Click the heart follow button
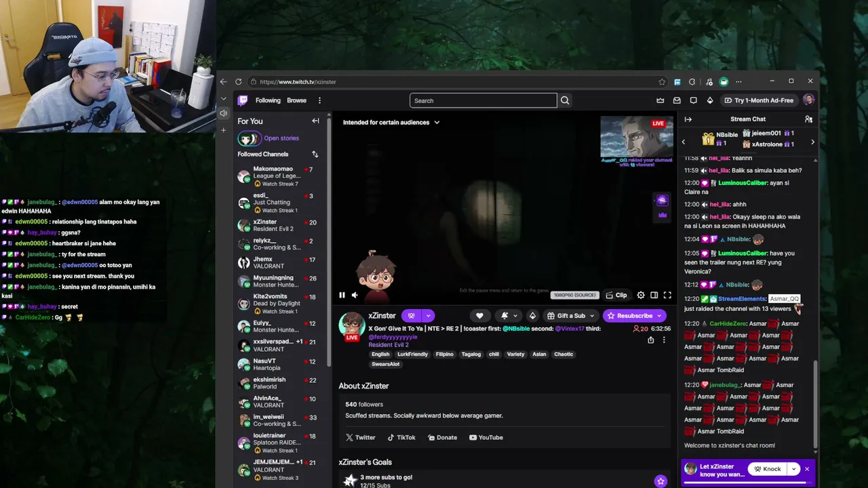This screenshot has height=488, width=868. click(479, 315)
